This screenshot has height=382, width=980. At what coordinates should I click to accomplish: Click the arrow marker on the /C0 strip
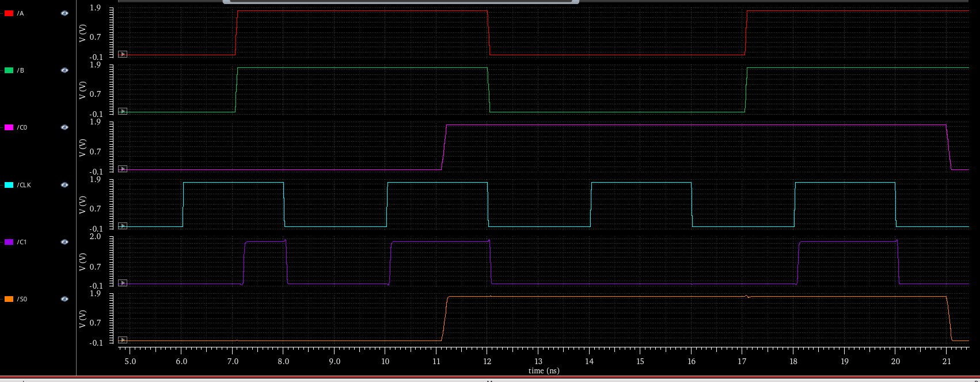click(122, 169)
